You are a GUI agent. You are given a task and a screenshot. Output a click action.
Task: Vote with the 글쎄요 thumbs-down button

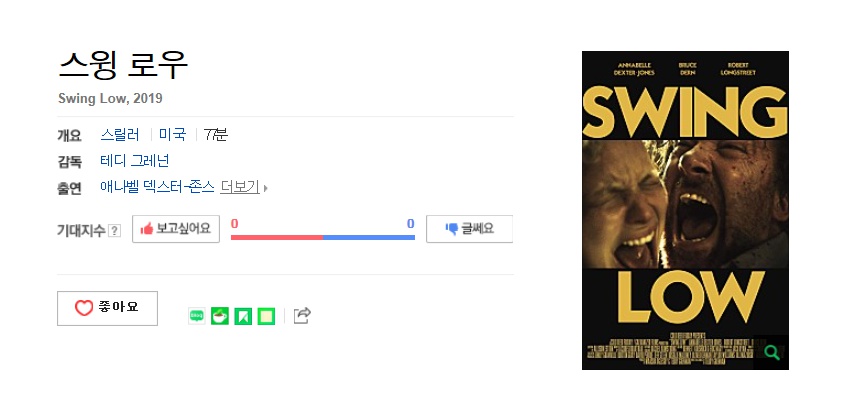point(469,229)
